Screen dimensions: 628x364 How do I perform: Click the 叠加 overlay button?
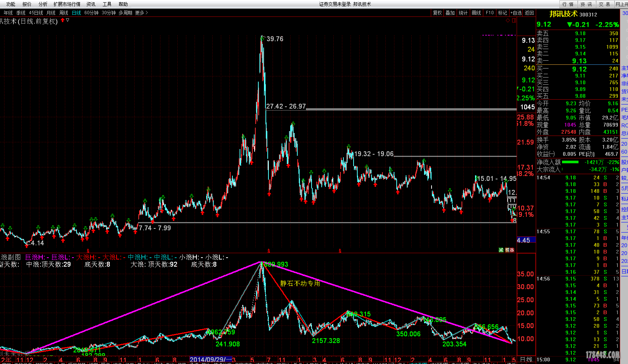(x=450, y=13)
